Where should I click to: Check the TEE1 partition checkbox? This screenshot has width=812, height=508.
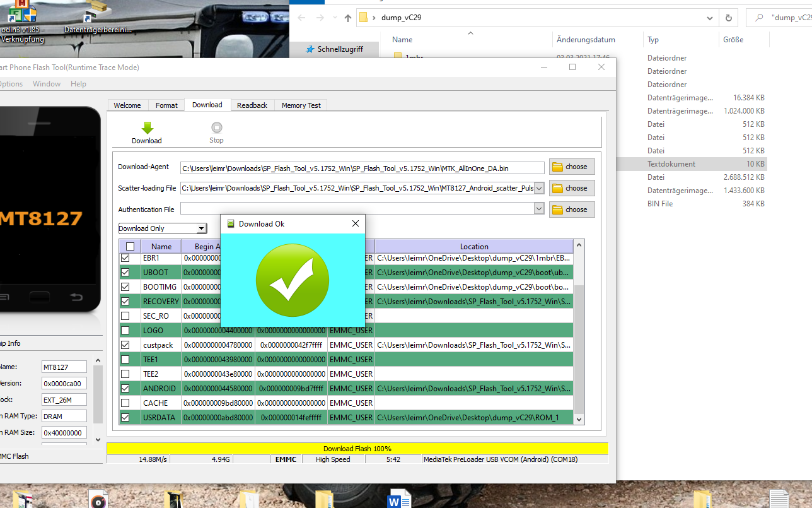125,360
